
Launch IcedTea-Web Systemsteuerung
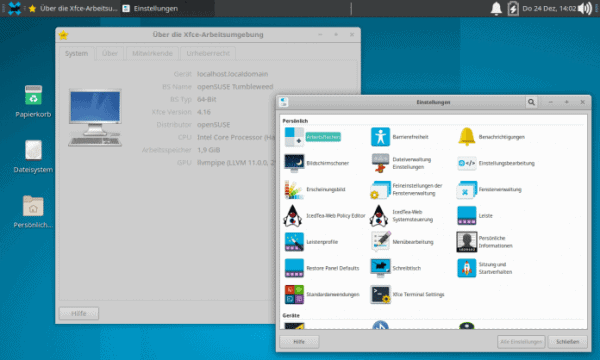pos(401,216)
